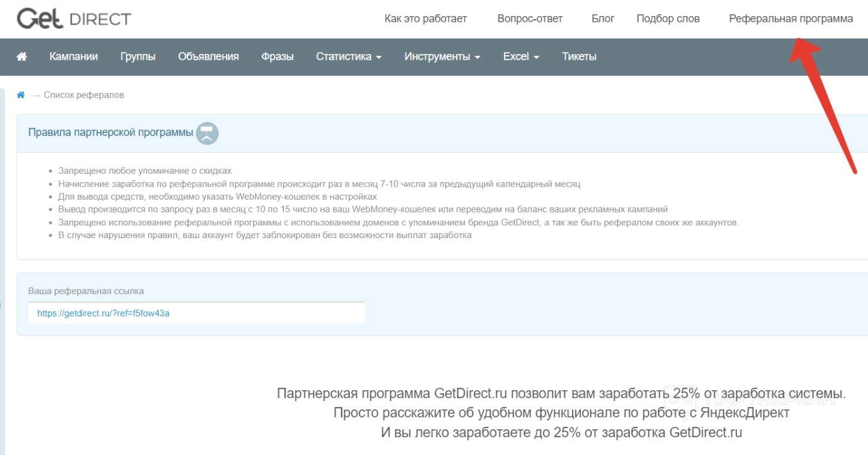
Task: Click the rule starting 'Начисление заработка по реферальной программе'
Action: point(319,184)
